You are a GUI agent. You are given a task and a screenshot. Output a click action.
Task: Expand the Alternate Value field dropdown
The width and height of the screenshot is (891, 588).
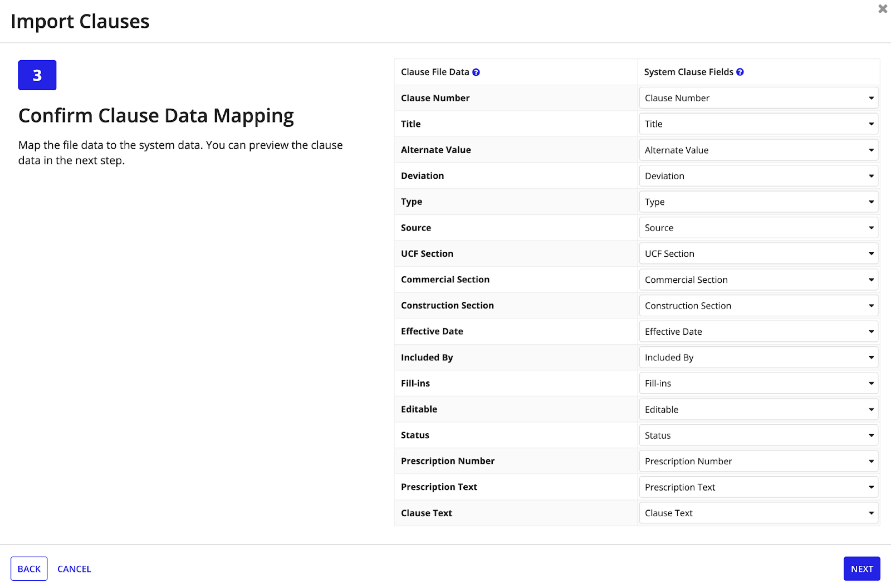[x=758, y=150]
